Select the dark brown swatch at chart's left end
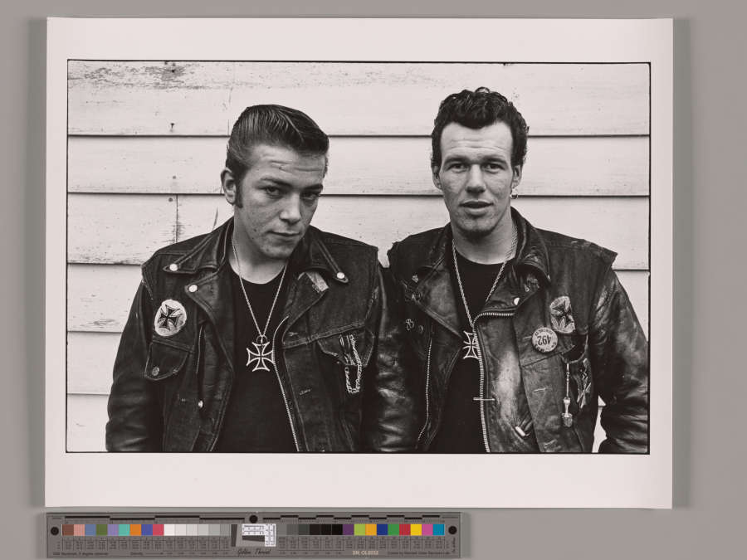 (x=68, y=529)
